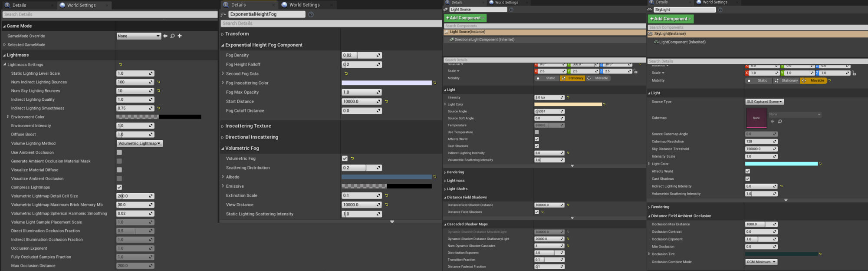Reset fog Start Distance to default
Viewport: 868px width, 271px height.
click(386, 102)
